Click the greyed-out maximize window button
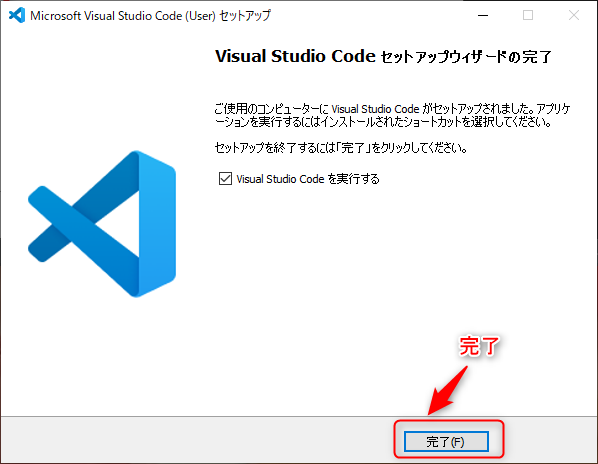The image size is (598, 464). point(528,15)
